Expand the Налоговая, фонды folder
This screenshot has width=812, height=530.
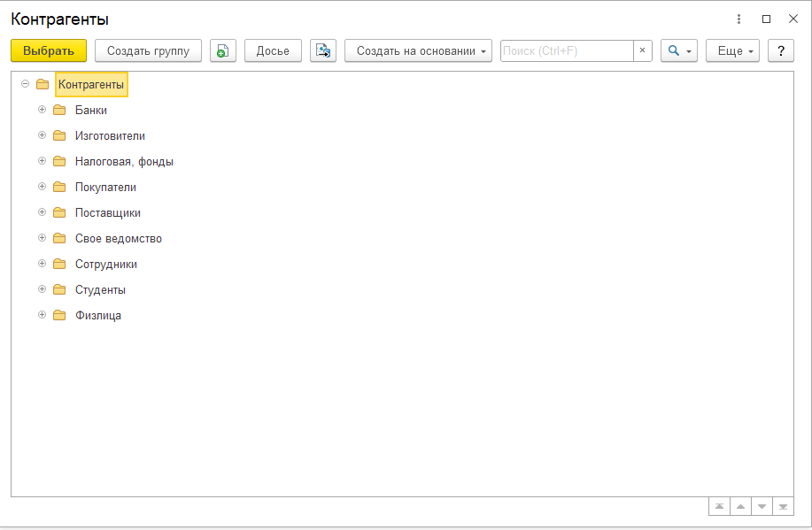43,160
